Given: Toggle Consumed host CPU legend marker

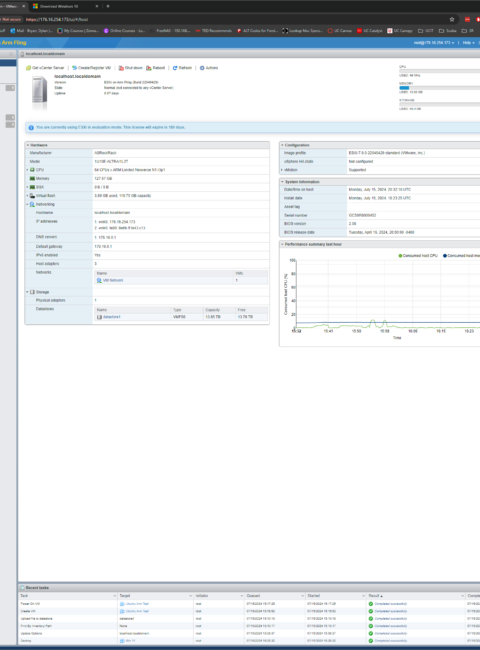Looking at the screenshot, I should 400,256.
